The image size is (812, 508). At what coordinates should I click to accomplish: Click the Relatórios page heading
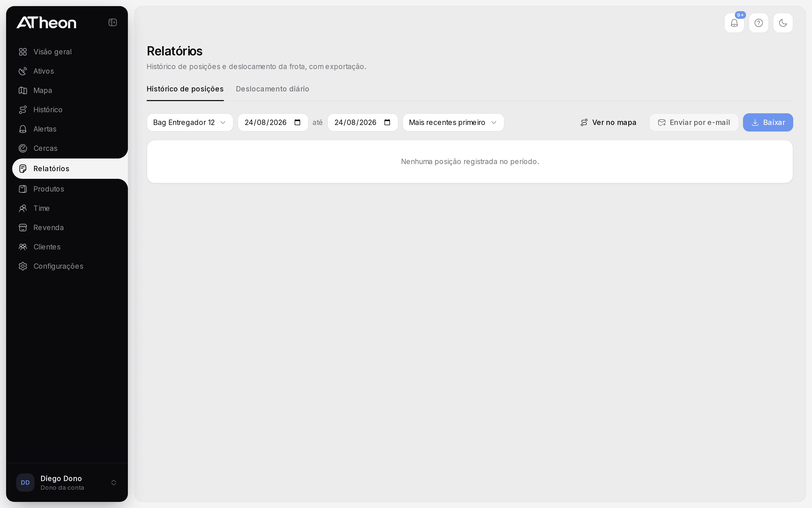pyautogui.click(x=175, y=51)
